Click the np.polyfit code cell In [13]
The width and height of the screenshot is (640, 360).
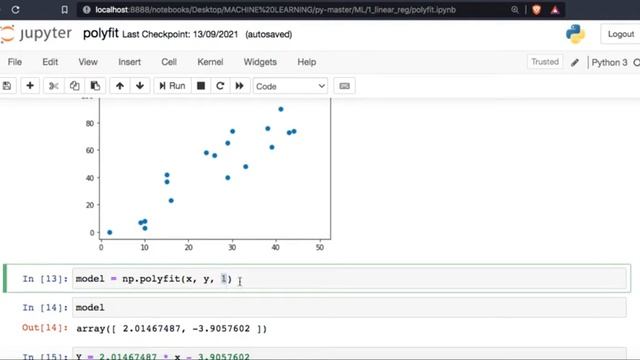(x=349, y=279)
